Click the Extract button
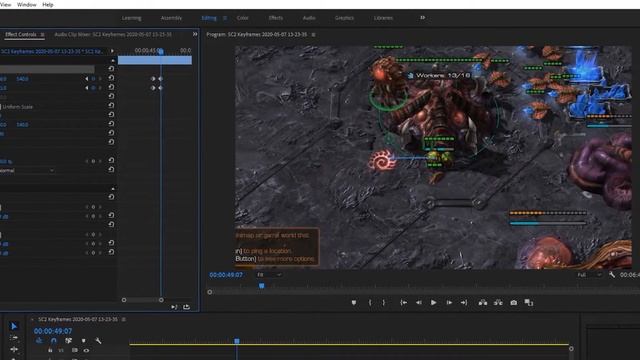 498,303
